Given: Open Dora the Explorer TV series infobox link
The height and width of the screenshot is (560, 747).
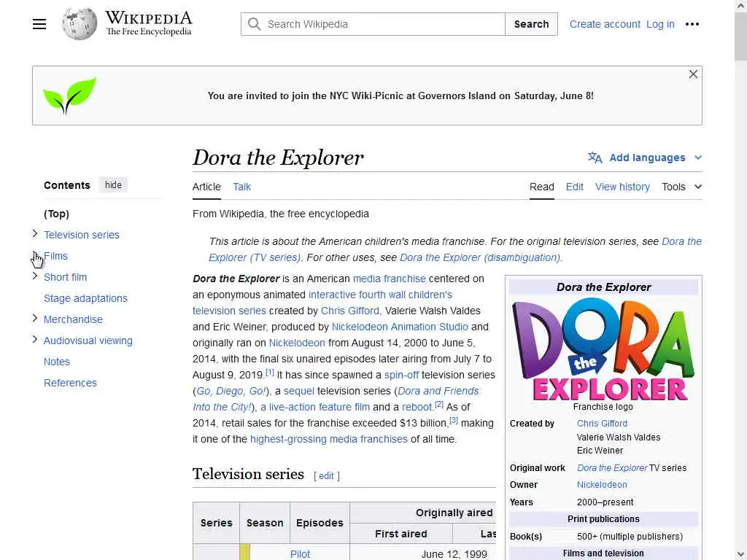Looking at the screenshot, I should 612,467.
